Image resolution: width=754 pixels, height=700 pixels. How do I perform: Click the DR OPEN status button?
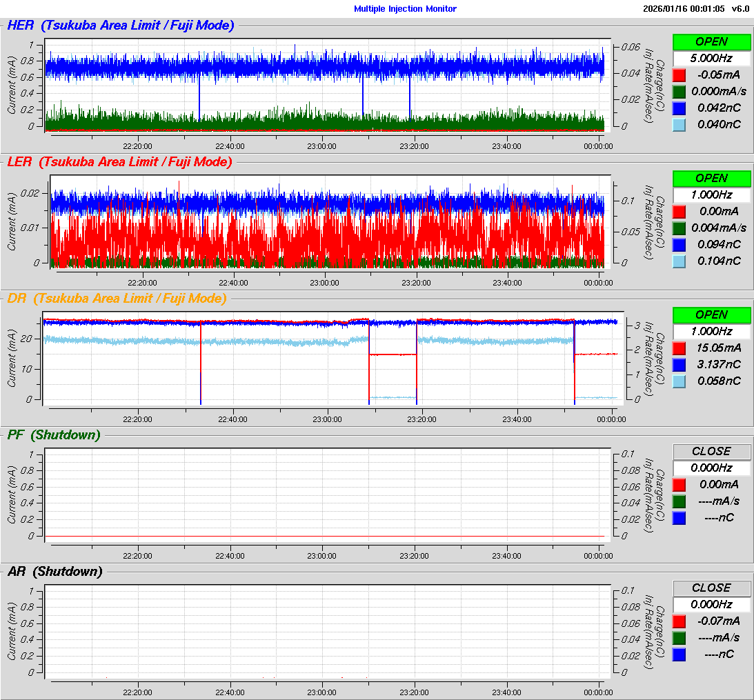(x=711, y=315)
